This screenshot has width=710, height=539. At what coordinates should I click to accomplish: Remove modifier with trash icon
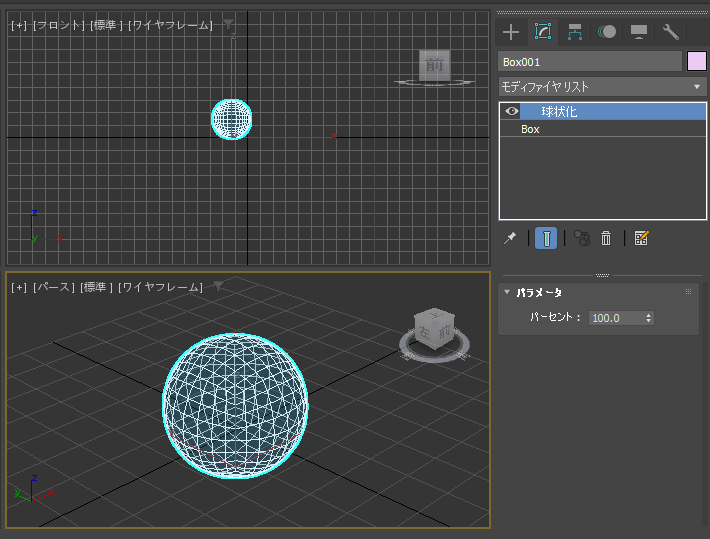coord(606,238)
